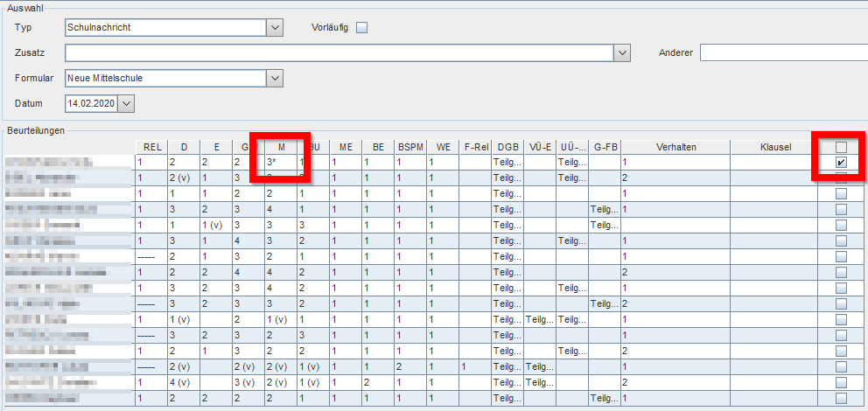Click the REL column header
868x411 pixels.
pyautogui.click(x=152, y=147)
